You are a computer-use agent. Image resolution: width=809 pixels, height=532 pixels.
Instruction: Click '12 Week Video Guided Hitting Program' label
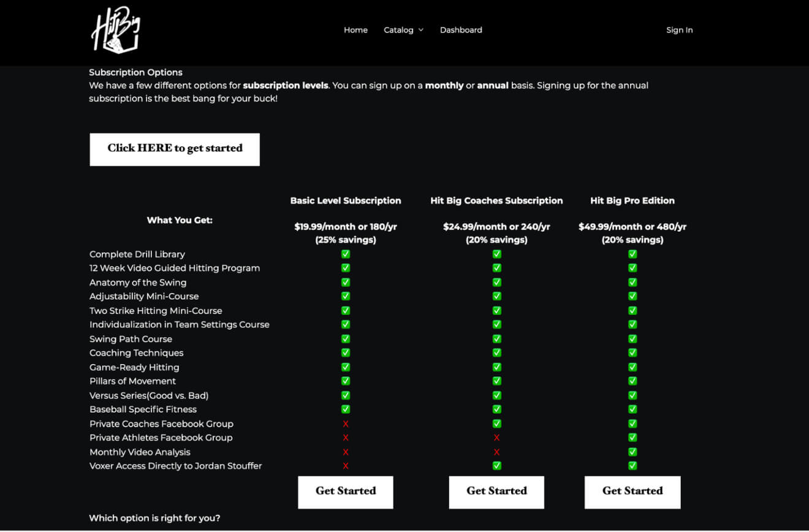(x=175, y=268)
